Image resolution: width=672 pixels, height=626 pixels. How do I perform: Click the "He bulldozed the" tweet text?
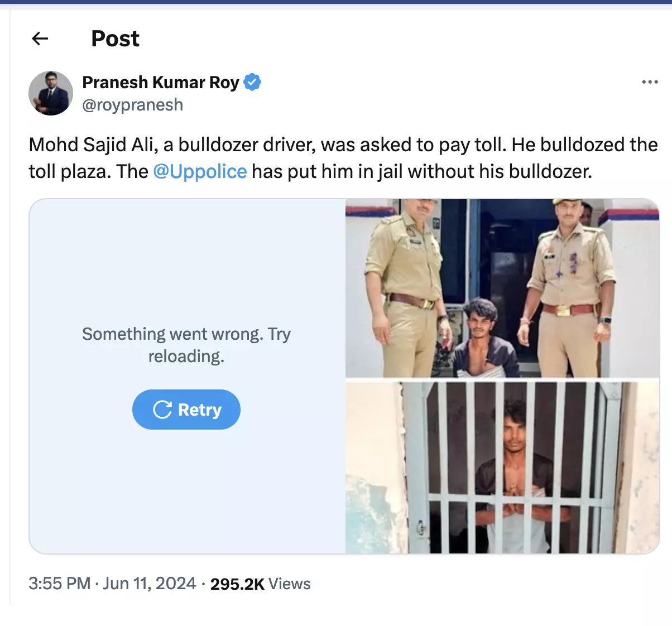point(584,145)
